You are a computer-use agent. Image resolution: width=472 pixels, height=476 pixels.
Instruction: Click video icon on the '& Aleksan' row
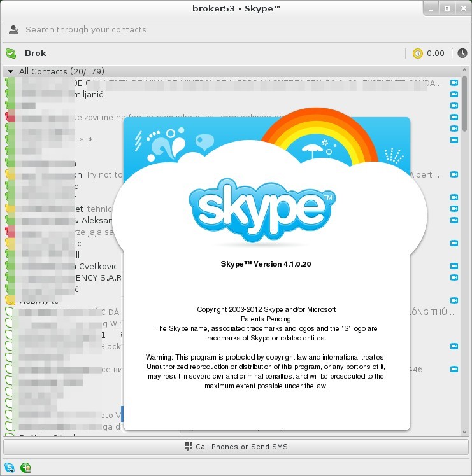coord(454,220)
